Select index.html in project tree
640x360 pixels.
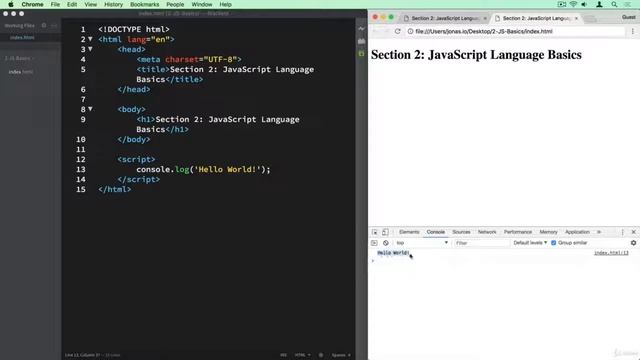point(21,72)
